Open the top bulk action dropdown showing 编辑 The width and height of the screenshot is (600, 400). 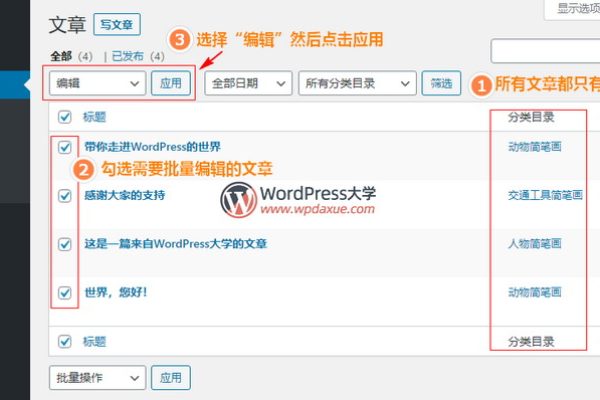pyautogui.click(x=97, y=84)
